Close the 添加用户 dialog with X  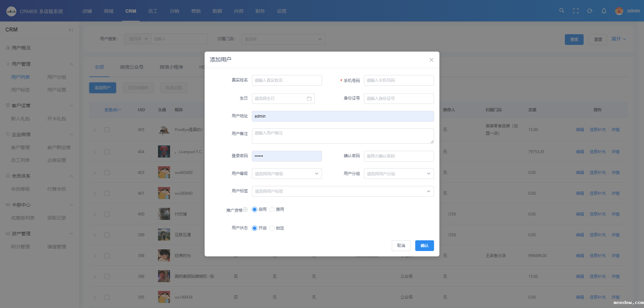click(431, 60)
